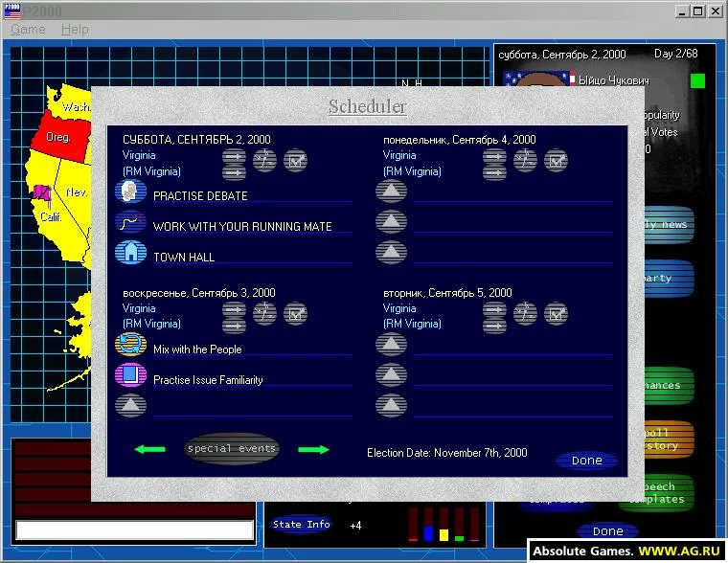The image size is (728, 563).
Task: Click the green square indicator beside candidate name
Action: click(x=697, y=80)
